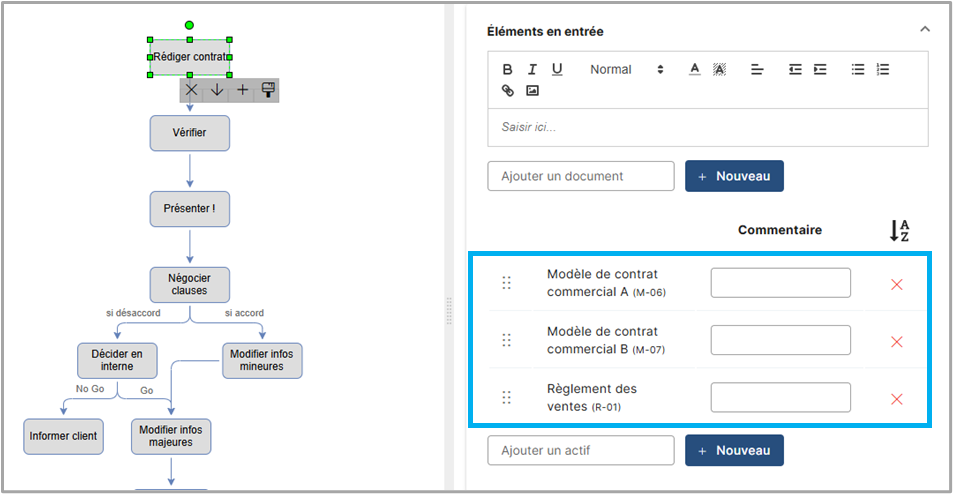Viewport: 953px width, 494px height.
Task: Open the format painter on the shape toolbar
Action: (267, 90)
